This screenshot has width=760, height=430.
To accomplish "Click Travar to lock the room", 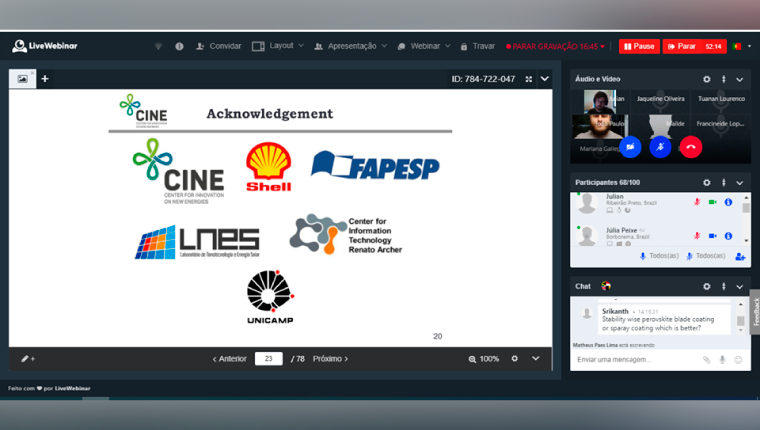I will point(478,46).
